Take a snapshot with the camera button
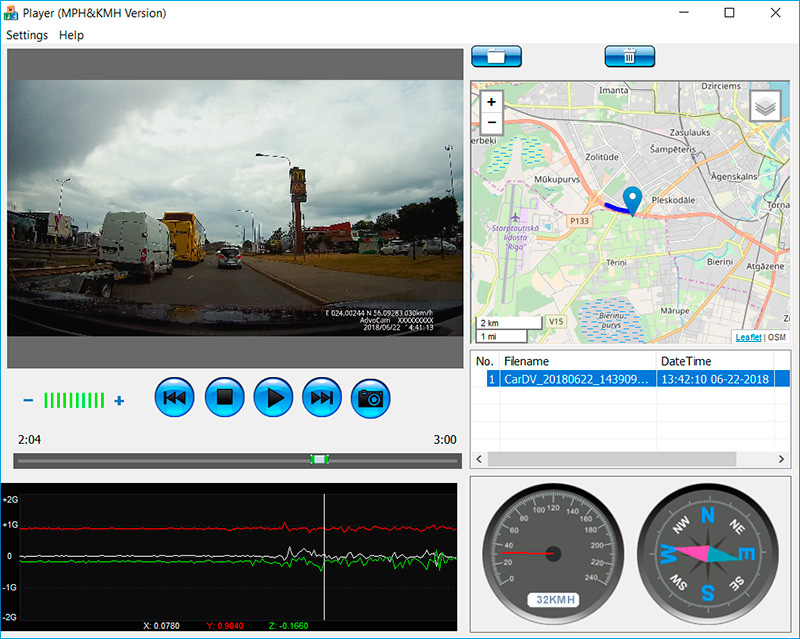The height and width of the screenshot is (639, 800). (371, 398)
